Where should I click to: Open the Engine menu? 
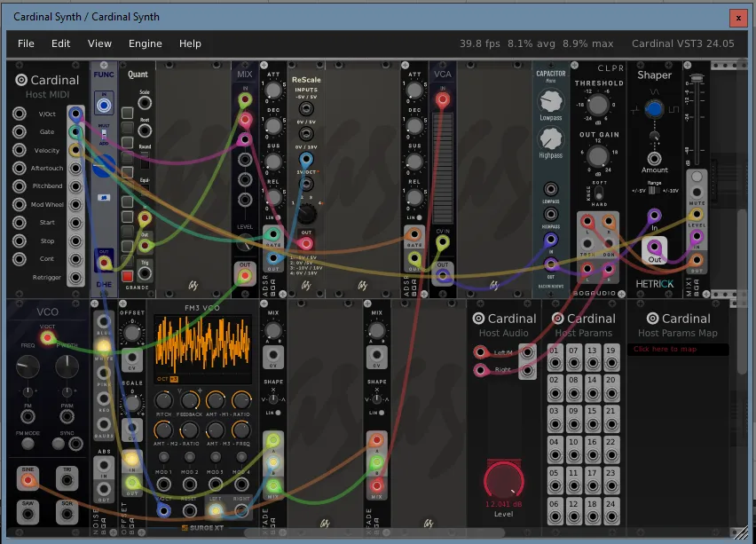[x=146, y=43]
